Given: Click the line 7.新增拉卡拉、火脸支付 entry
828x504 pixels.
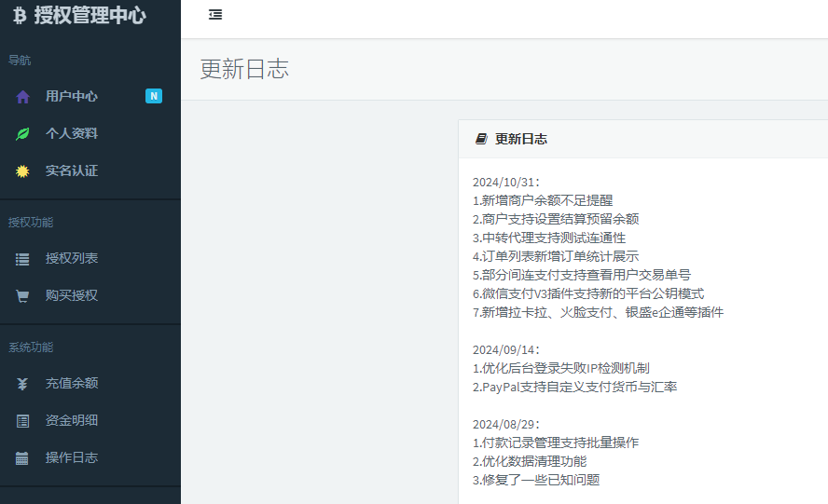Looking at the screenshot, I should tap(598, 312).
